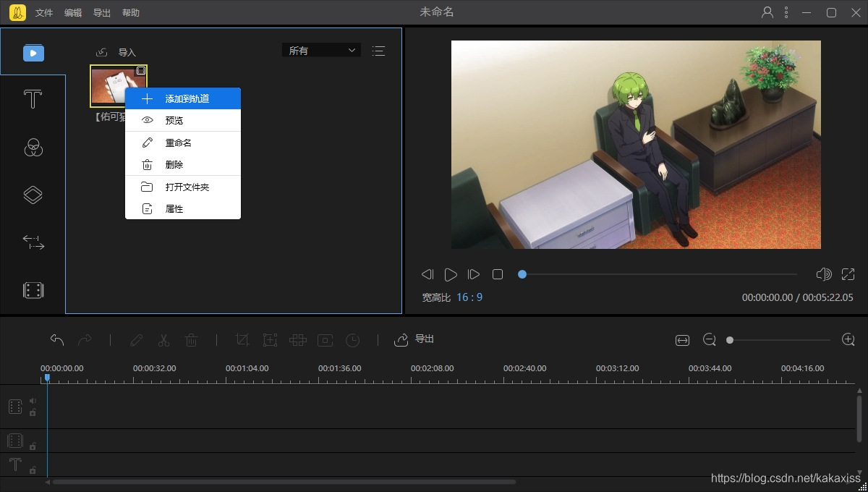Open the user account icon in title bar

[767, 12]
